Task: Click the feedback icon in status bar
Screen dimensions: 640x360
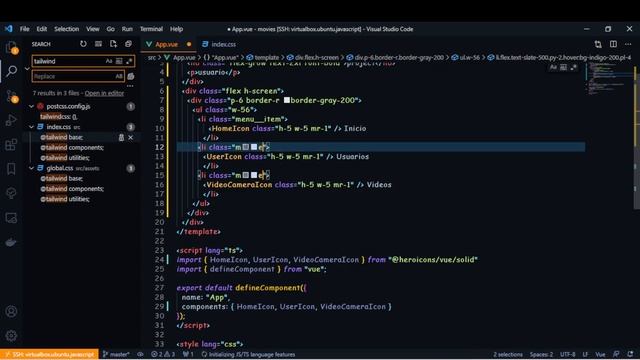Action: tap(616, 354)
